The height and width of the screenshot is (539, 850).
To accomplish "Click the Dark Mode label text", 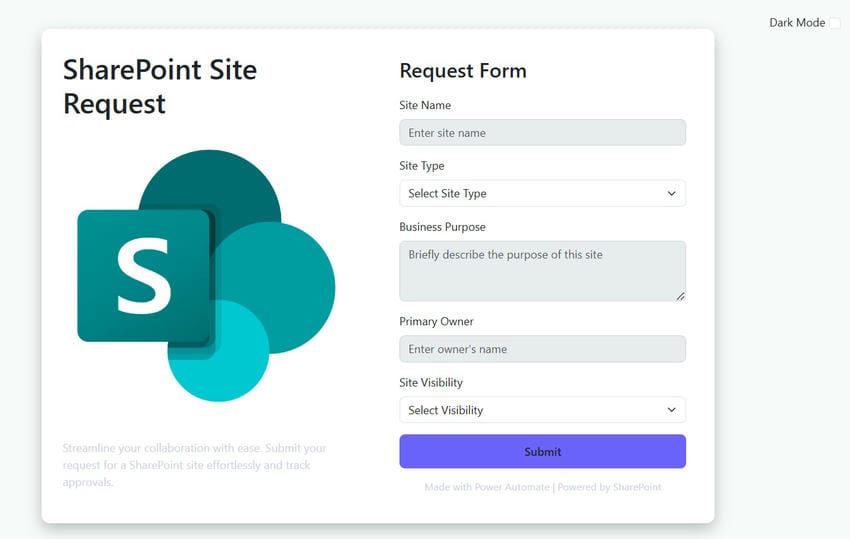I will click(796, 23).
